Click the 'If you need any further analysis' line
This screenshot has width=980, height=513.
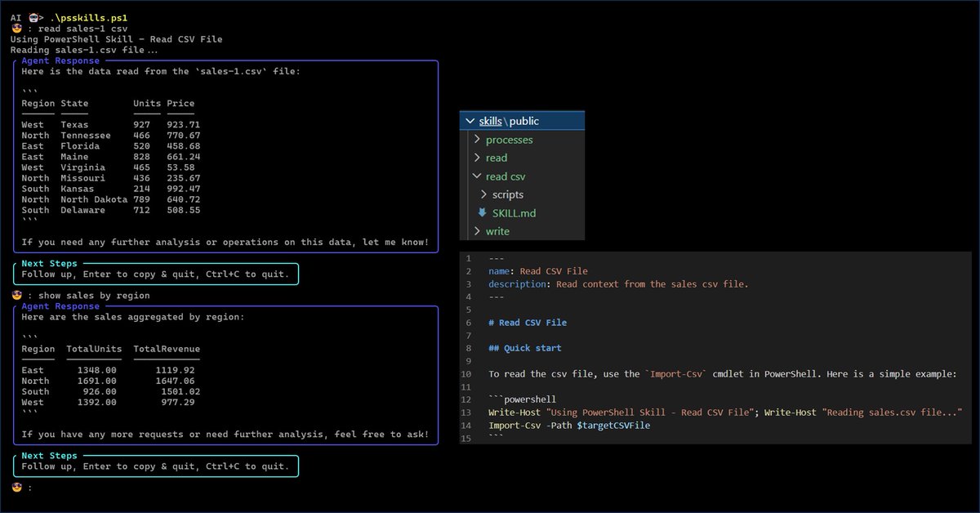click(x=225, y=243)
